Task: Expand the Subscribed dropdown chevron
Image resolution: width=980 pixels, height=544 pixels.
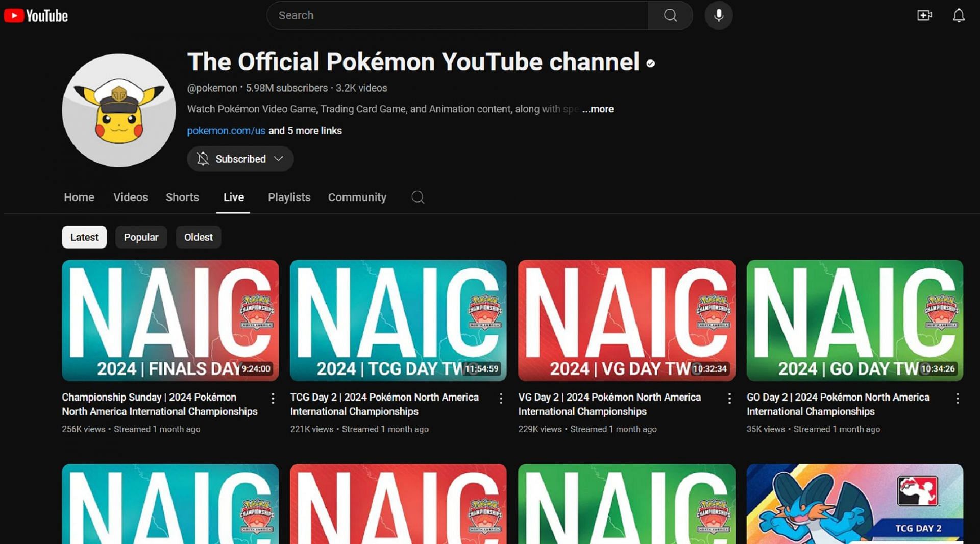Action: click(279, 159)
